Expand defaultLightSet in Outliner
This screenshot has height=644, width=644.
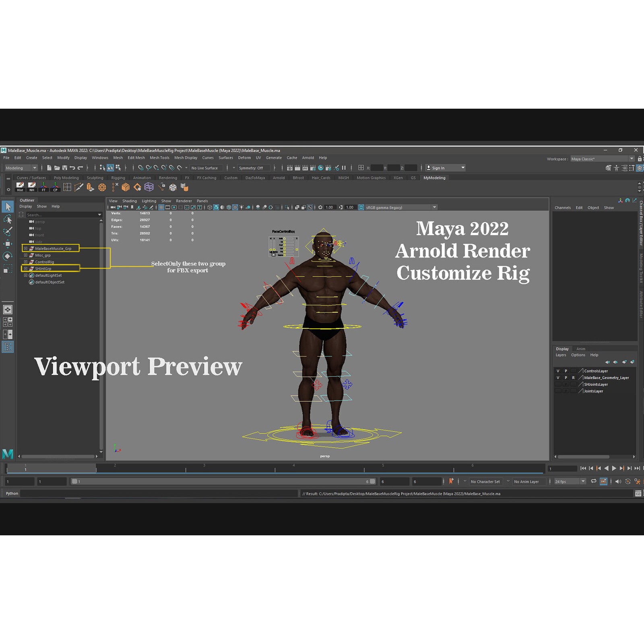point(25,275)
